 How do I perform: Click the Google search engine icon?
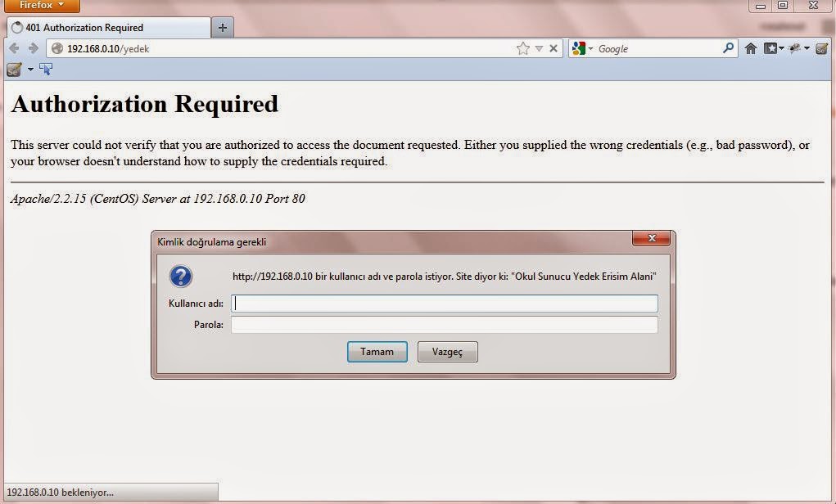tap(578, 48)
